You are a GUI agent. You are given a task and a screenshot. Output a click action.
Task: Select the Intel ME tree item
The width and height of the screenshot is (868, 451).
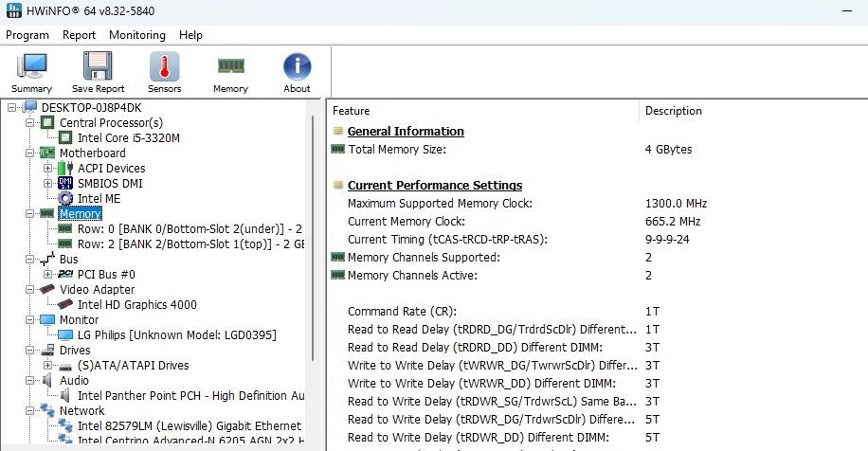(x=99, y=199)
